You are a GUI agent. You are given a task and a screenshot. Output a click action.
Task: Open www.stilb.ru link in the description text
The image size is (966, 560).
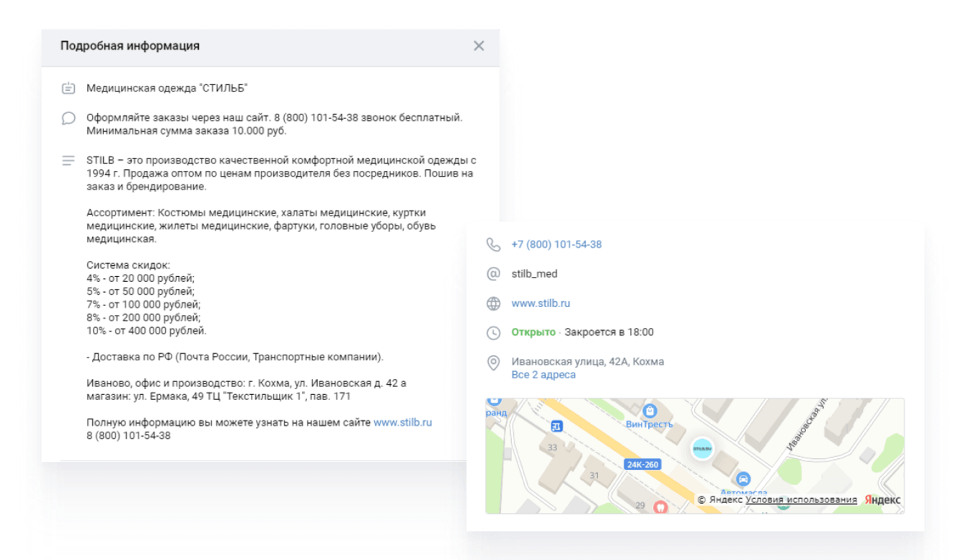point(402,422)
